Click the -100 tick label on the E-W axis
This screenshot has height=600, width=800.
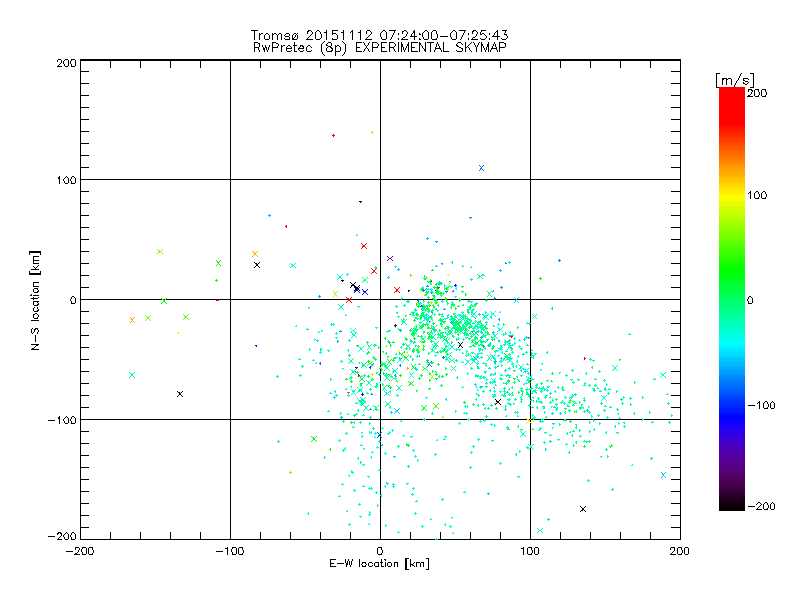coord(230,551)
